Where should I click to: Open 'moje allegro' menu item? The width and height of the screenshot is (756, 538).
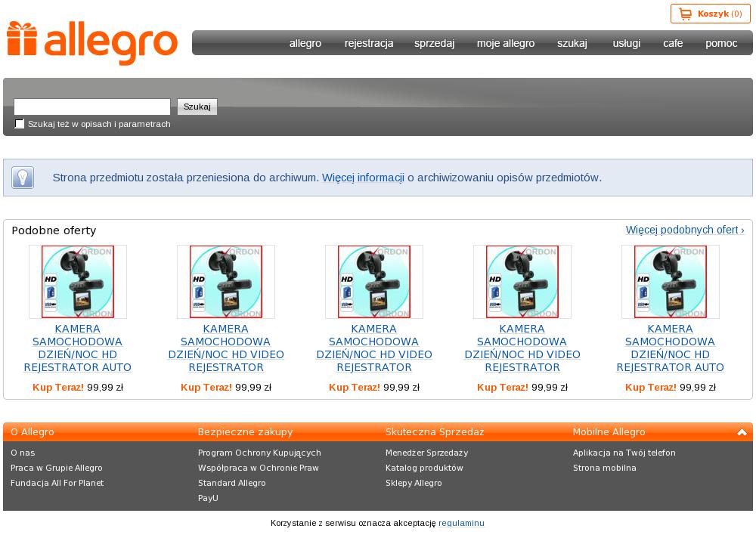point(506,43)
